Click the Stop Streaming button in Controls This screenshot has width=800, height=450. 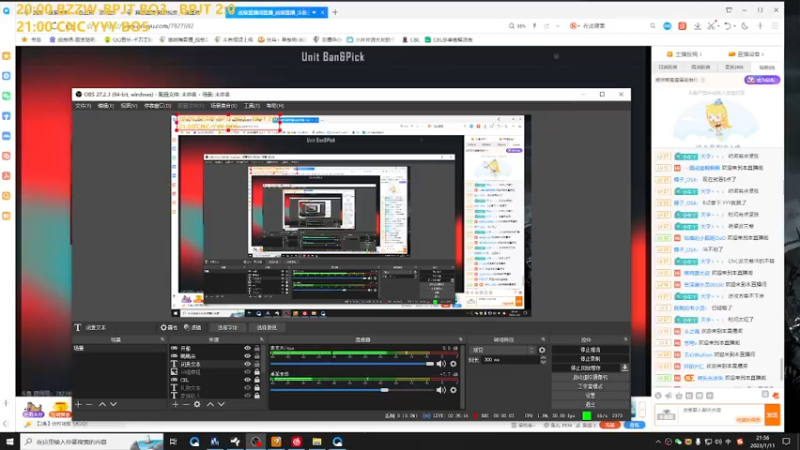point(590,350)
